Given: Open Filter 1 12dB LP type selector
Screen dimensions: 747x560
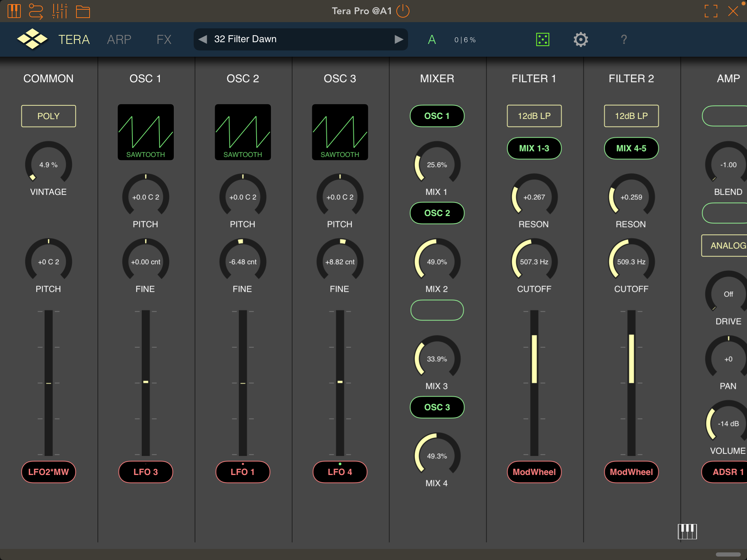Looking at the screenshot, I should pyautogui.click(x=534, y=116).
